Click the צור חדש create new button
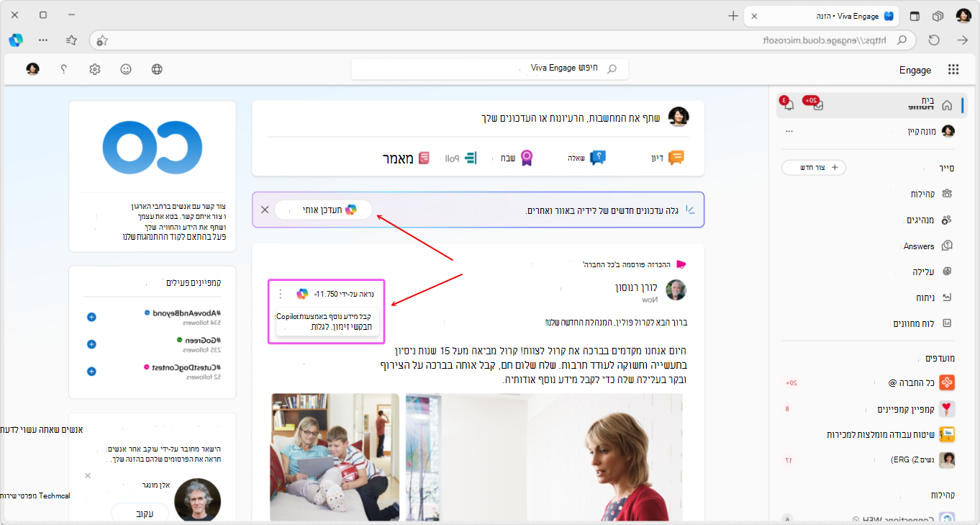Image resolution: width=980 pixels, height=525 pixels. tap(814, 167)
